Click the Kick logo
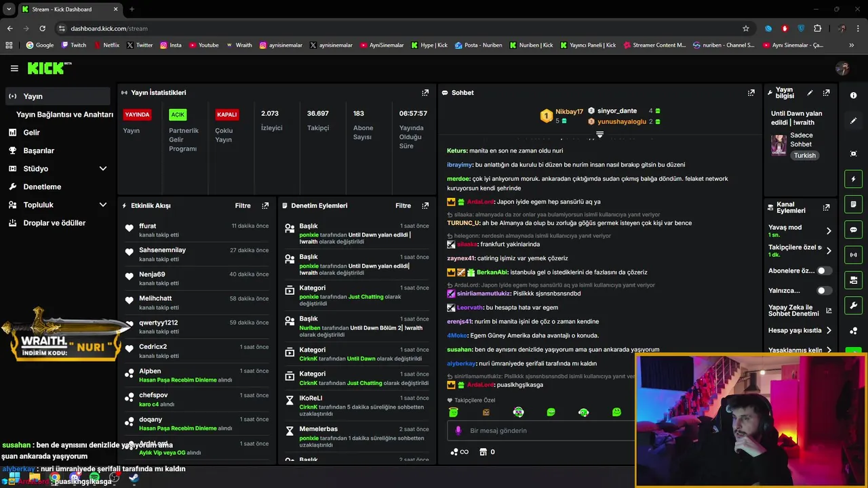 point(45,68)
